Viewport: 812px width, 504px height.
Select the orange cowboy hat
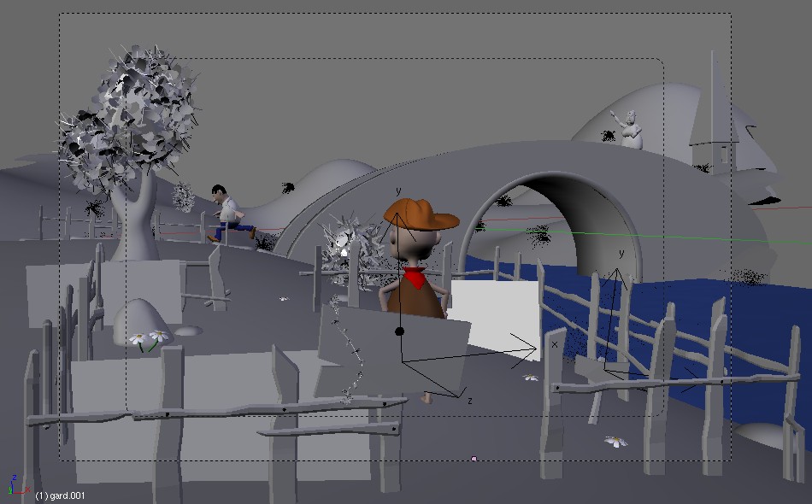[x=421, y=214]
